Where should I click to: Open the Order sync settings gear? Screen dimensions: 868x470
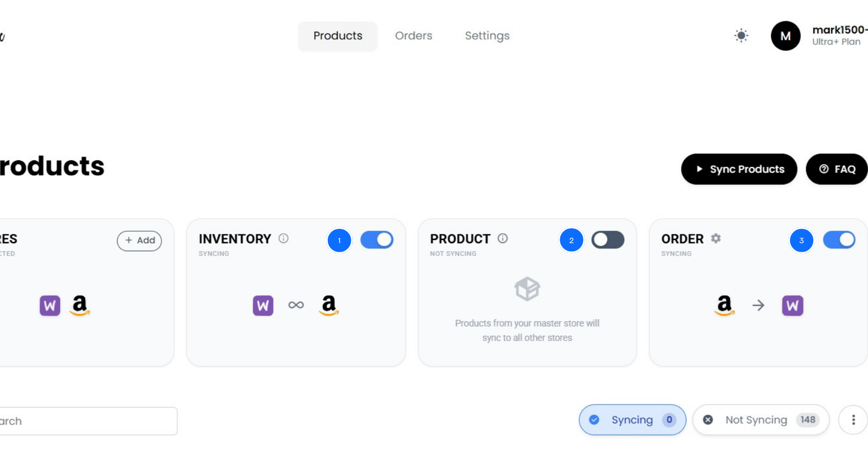click(x=715, y=239)
